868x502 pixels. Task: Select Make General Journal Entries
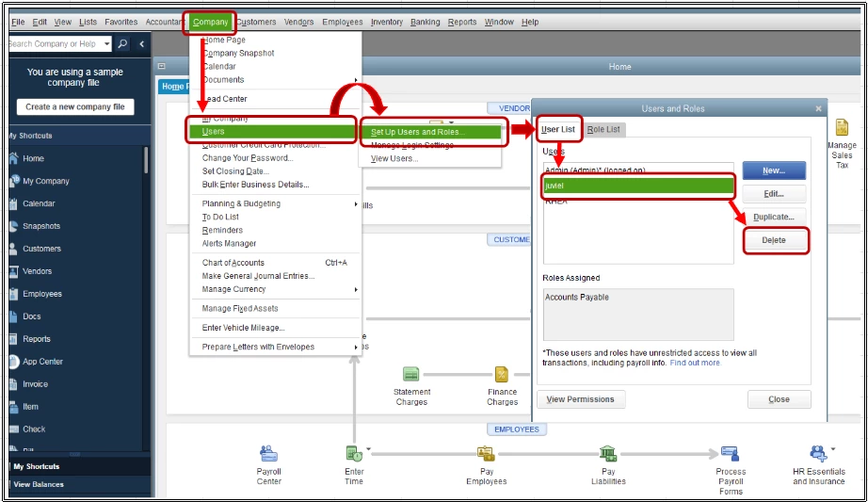[259, 276]
